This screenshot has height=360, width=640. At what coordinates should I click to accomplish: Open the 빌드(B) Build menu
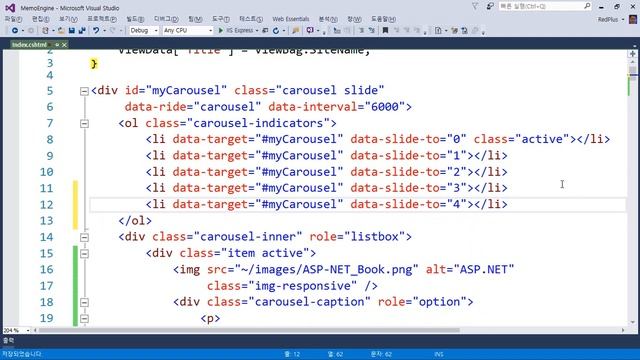[x=135, y=19]
